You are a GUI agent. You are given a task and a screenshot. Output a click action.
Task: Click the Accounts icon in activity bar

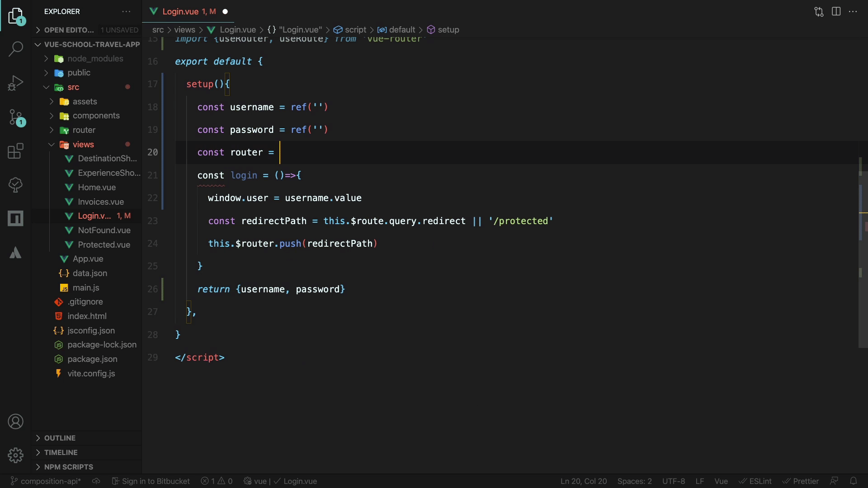pyautogui.click(x=15, y=422)
